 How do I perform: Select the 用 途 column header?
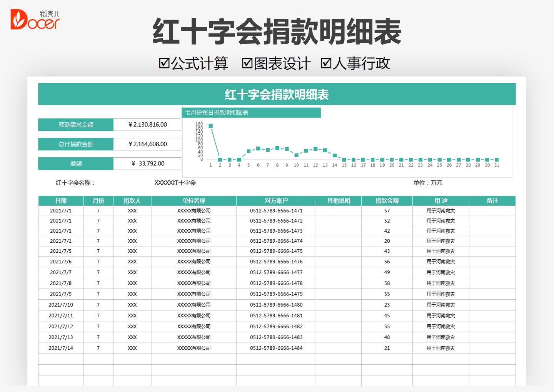click(440, 200)
